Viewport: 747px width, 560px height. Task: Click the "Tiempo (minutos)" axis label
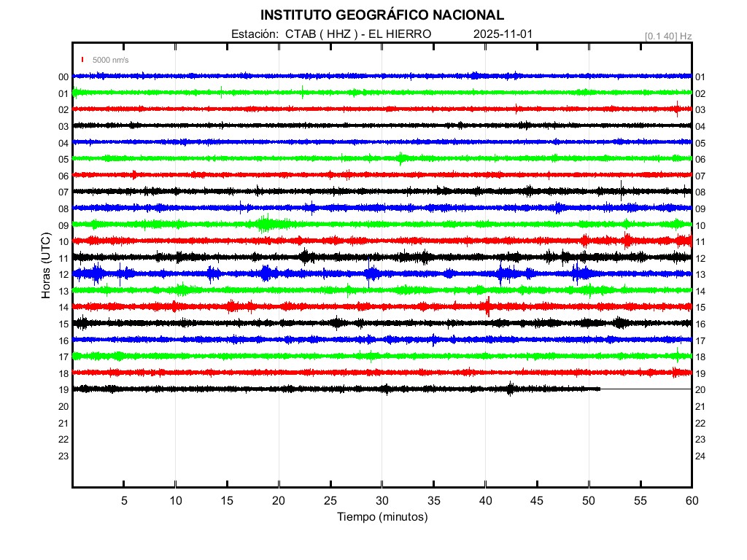(x=382, y=517)
